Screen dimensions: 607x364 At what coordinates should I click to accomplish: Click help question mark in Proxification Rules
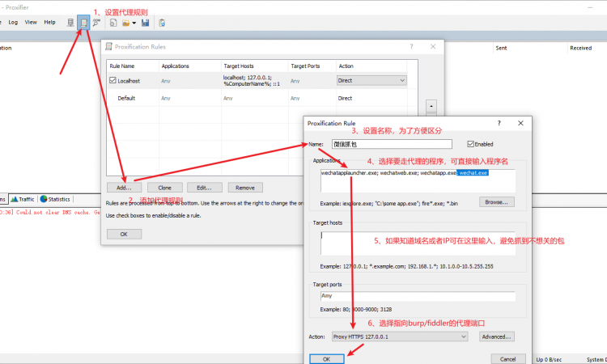(x=411, y=46)
